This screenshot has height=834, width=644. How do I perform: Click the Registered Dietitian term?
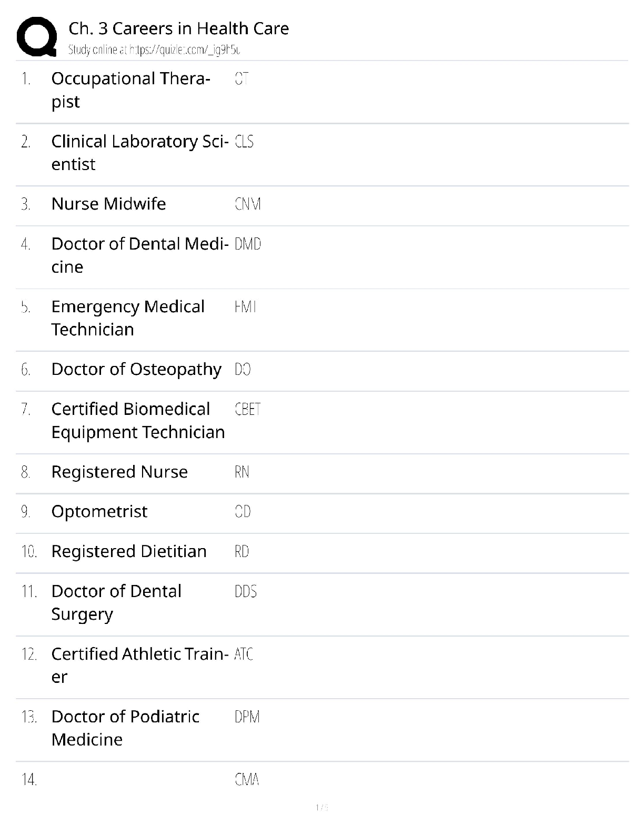(129, 551)
